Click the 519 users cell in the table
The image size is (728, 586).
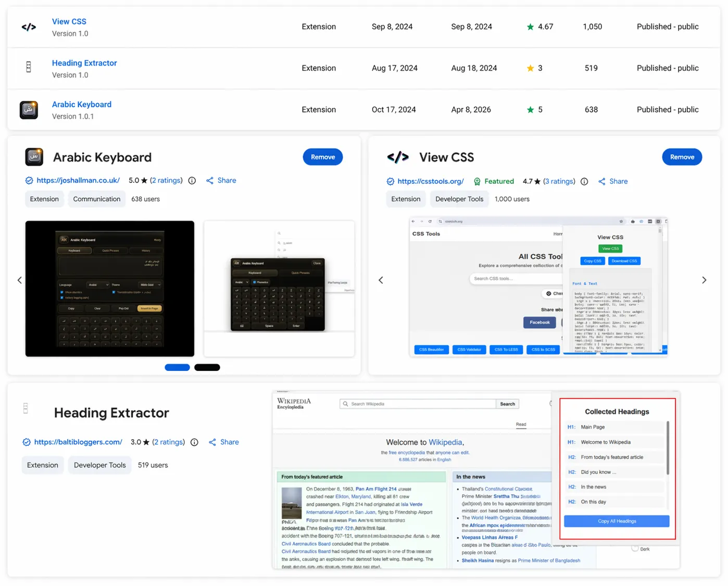coord(591,68)
